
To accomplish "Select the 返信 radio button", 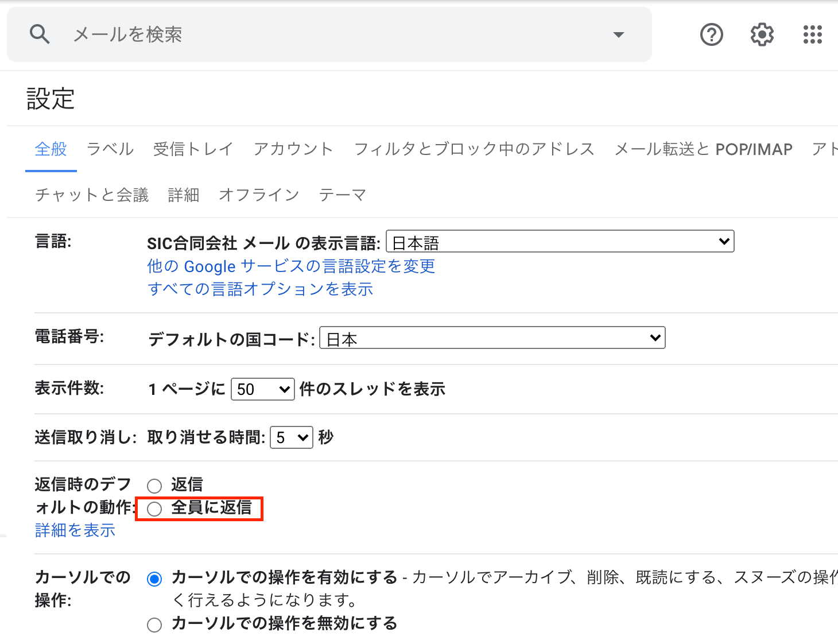I will pyautogui.click(x=154, y=485).
